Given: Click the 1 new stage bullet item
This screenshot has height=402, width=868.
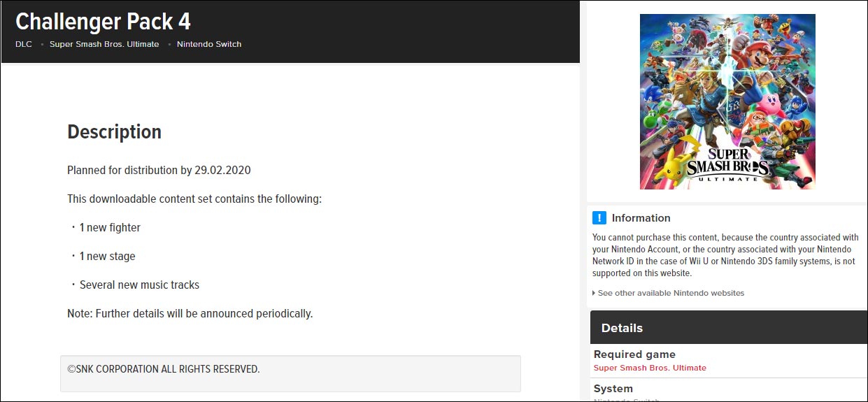Looking at the screenshot, I should coord(107,256).
